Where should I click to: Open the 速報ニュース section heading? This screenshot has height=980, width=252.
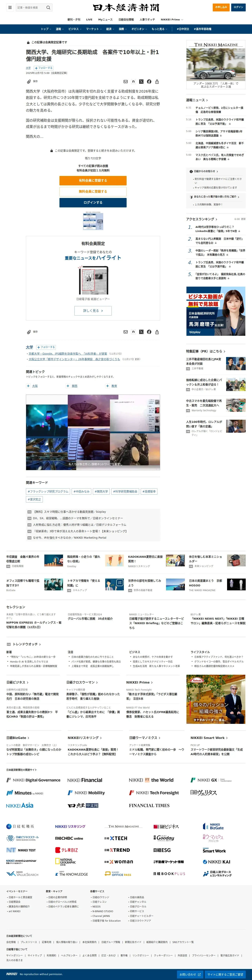(x=197, y=100)
